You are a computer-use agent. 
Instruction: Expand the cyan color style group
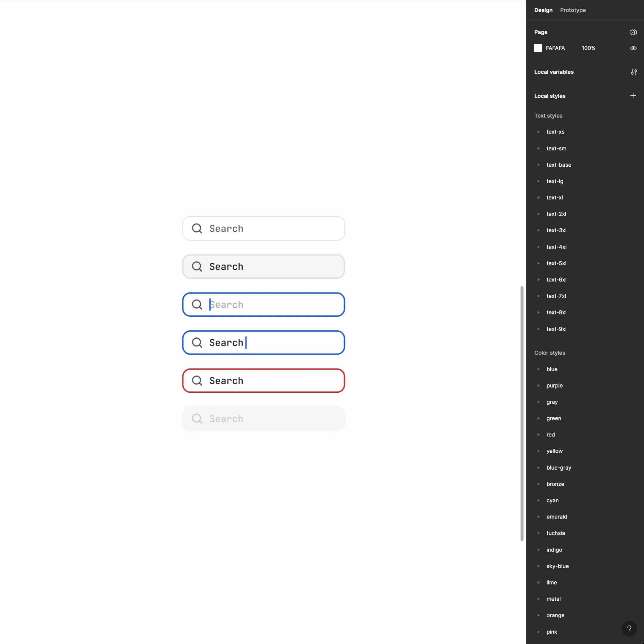coord(538,500)
